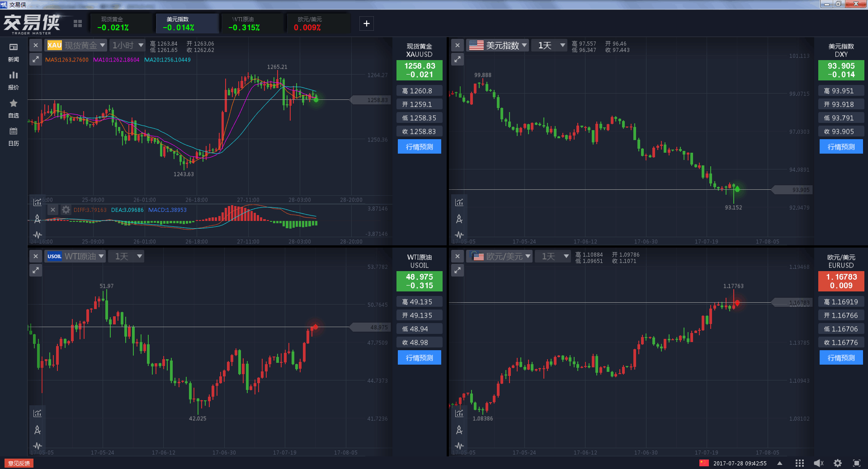Viewport: 868px width, 469px height.
Task: Expand the gold chart to fullscreen
Action: point(36,59)
